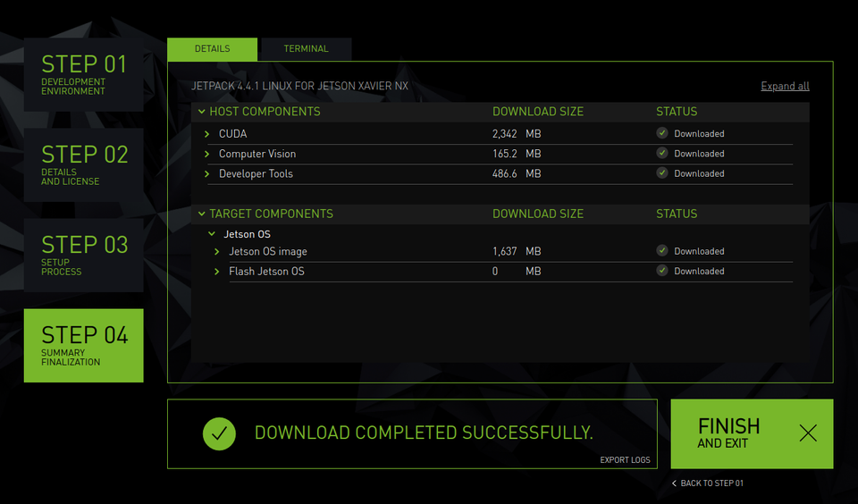The image size is (858, 504).
Task: Click the Computer Vision downloaded checkmark icon
Action: 662,153
